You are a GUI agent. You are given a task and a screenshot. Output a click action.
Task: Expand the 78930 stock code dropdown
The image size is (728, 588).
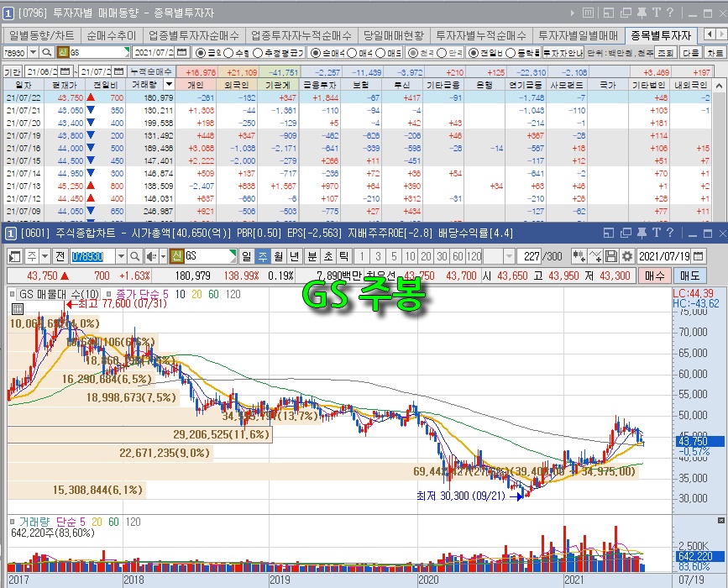pyautogui.click(x=33, y=52)
